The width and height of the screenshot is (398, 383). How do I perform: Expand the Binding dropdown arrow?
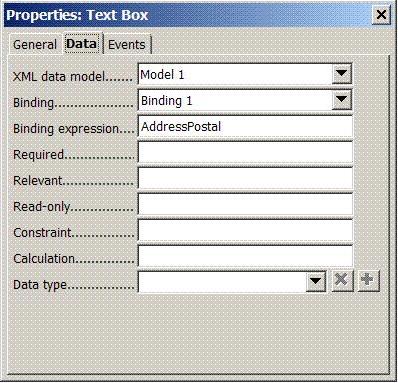[342, 99]
